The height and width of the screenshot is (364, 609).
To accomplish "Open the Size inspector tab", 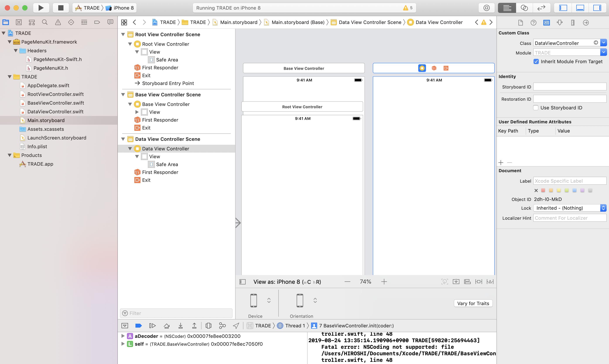I will 573,23.
